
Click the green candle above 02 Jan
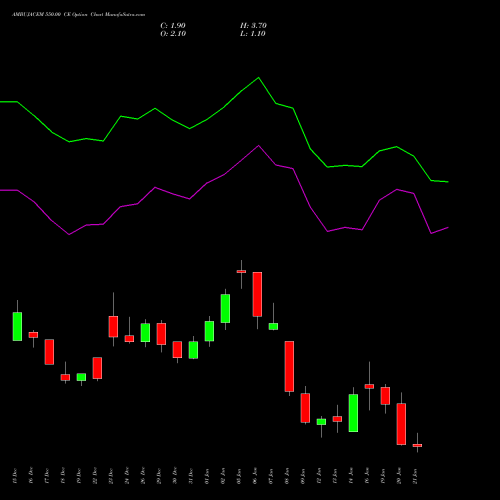pyautogui.click(x=225, y=308)
